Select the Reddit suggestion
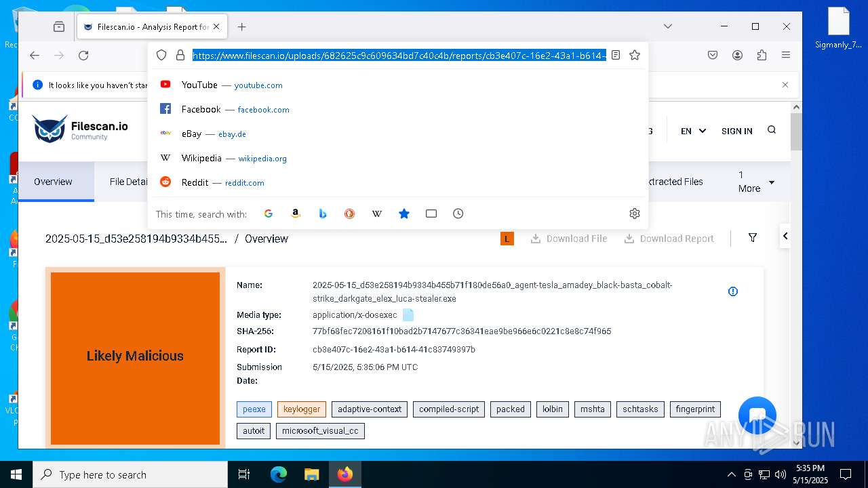The image size is (868, 488). click(x=398, y=182)
